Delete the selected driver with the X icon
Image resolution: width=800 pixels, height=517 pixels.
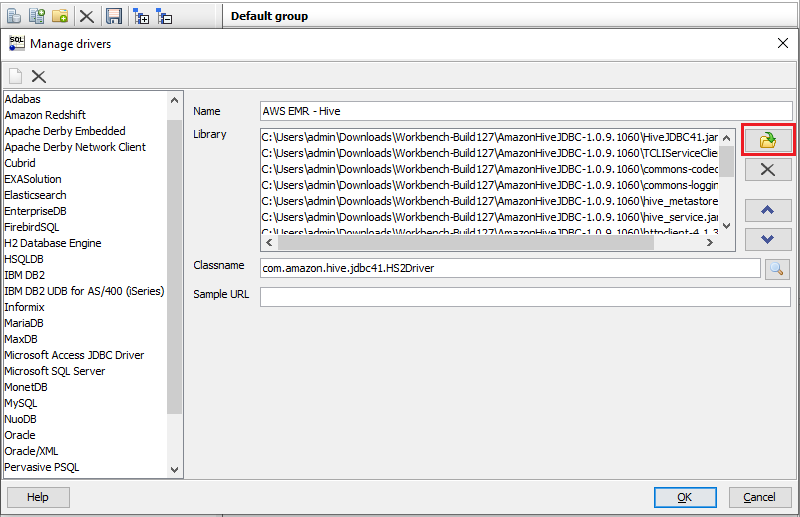39,77
